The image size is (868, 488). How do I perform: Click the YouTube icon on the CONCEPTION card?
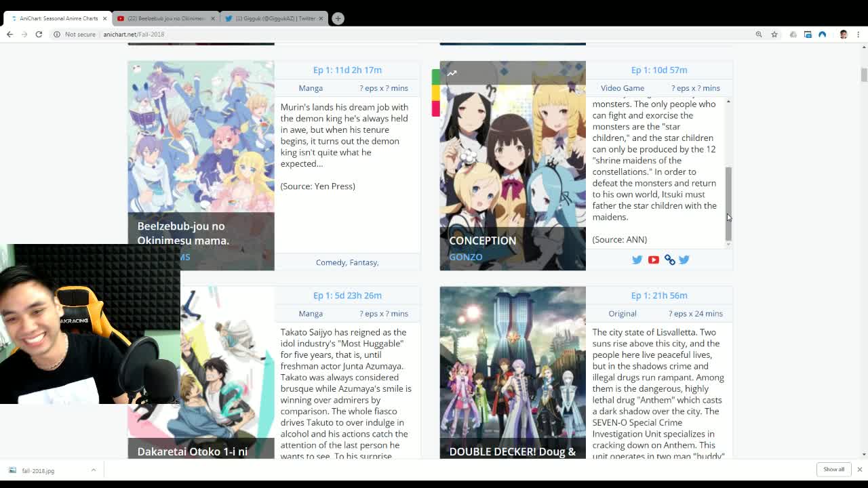point(653,260)
